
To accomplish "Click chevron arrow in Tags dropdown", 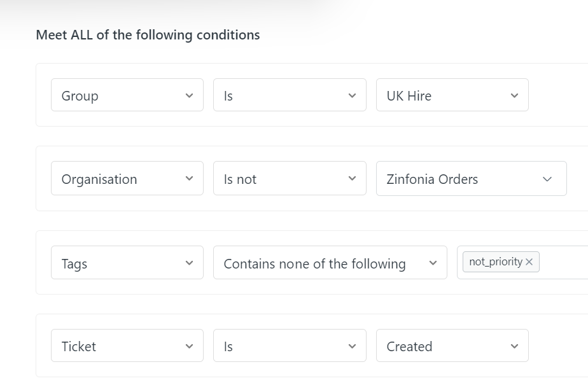I will pos(189,263).
